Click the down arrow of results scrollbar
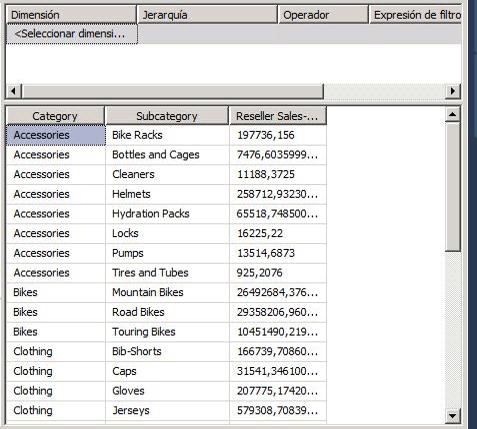The image size is (477, 429). [x=453, y=415]
